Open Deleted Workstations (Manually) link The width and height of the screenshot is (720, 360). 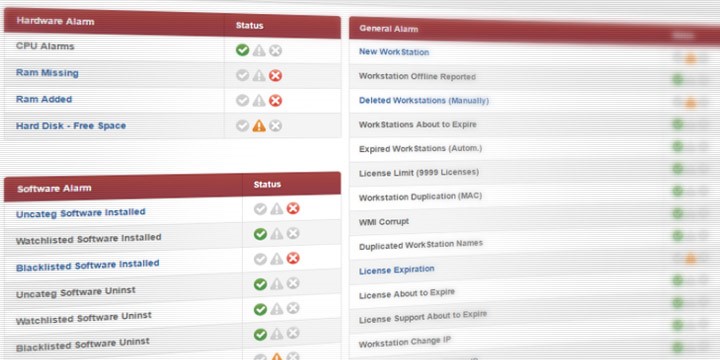(424, 100)
